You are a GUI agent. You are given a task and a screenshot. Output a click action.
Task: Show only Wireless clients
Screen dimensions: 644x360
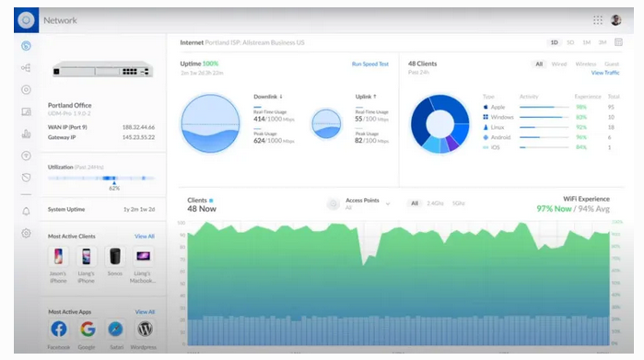pos(586,64)
